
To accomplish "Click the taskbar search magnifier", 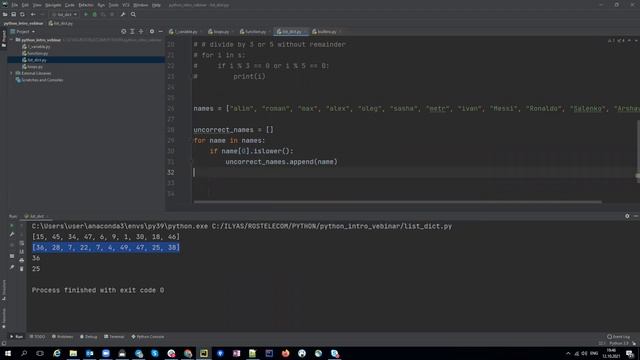I will click(24, 353).
